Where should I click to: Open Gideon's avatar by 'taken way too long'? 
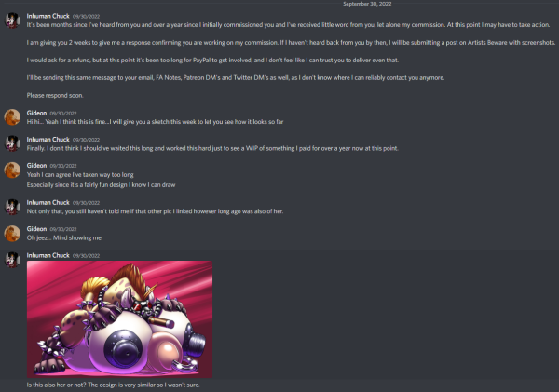coord(12,170)
